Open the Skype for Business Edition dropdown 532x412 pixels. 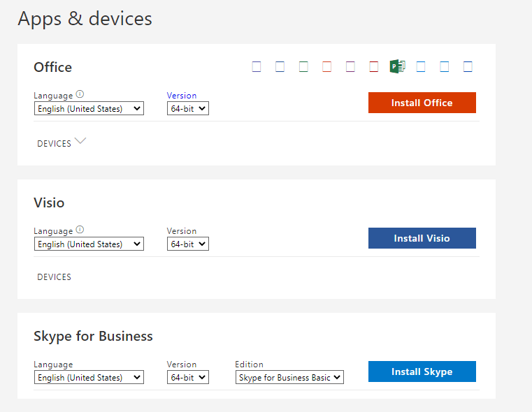(289, 377)
